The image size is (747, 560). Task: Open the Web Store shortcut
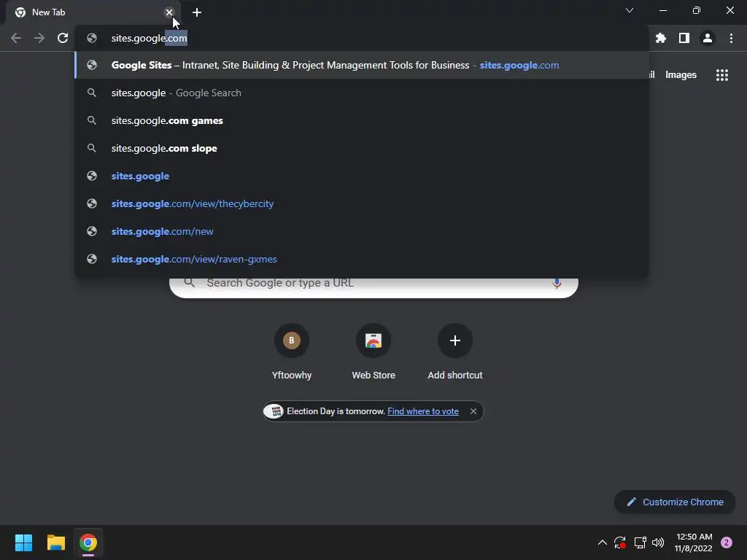pos(373,352)
